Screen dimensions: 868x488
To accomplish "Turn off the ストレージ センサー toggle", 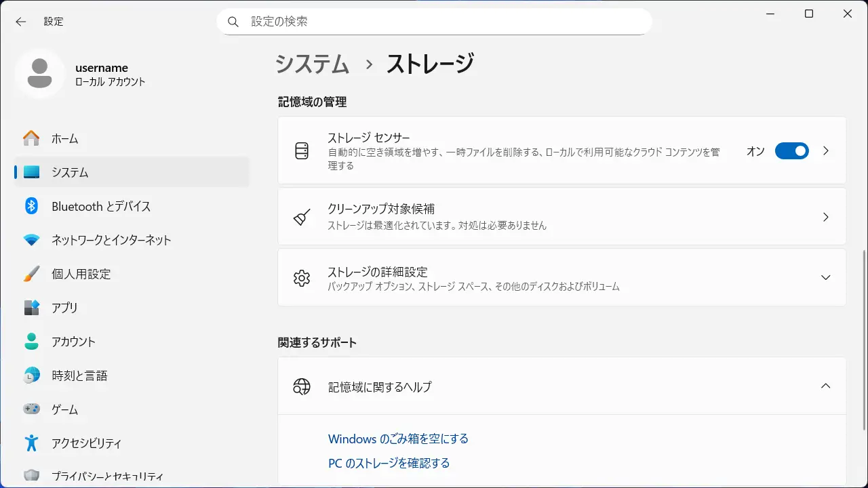I will tap(791, 150).
